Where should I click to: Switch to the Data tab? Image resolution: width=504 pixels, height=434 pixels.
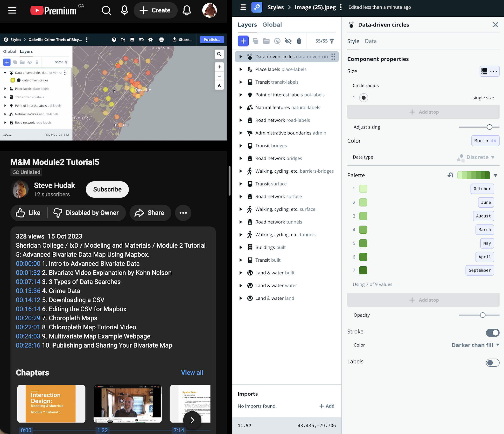click(x=371, y=41)
